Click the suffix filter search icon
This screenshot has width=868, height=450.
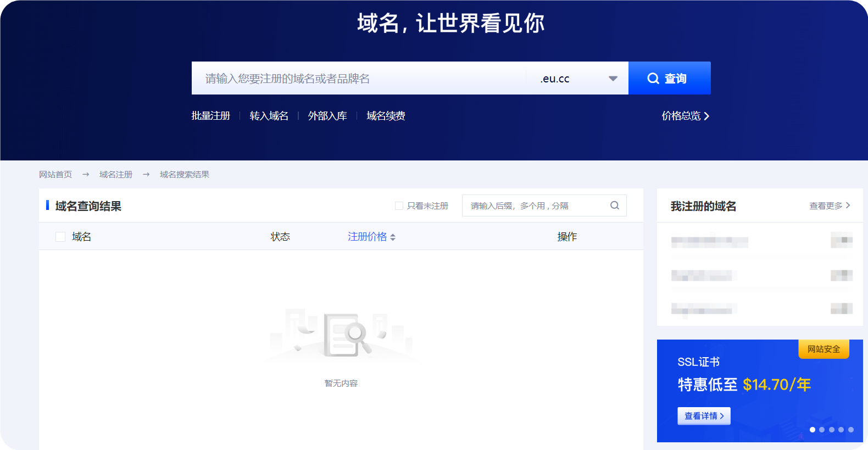pyautogui.click(x=615, y=205)
